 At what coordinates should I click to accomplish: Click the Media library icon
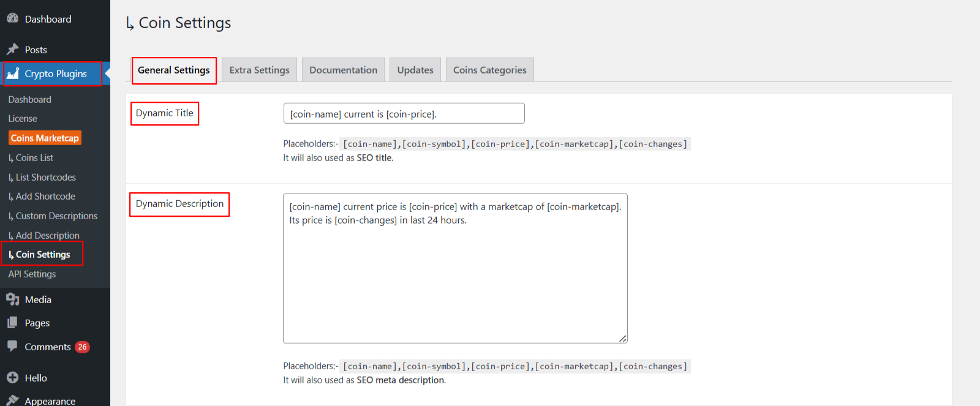coord(12,299)
